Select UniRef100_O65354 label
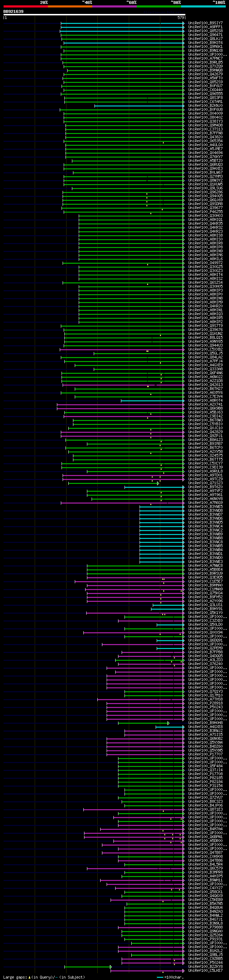229x980 pixels. click(x=205, y=141)
